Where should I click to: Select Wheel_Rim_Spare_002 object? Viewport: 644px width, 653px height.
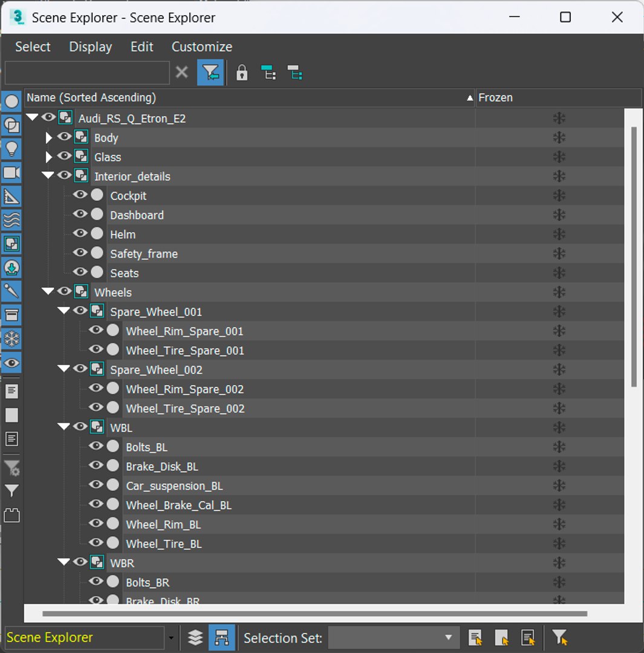(x=184, y=389)
